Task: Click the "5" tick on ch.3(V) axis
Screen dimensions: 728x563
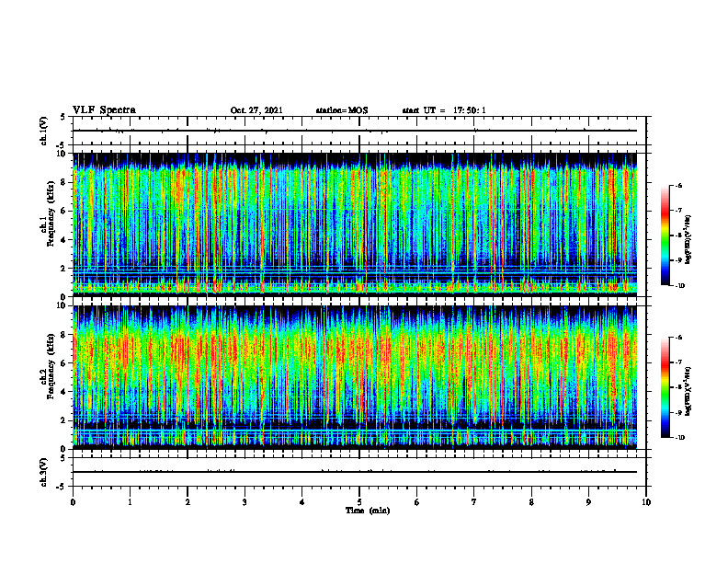Action: tap(63, 458)
